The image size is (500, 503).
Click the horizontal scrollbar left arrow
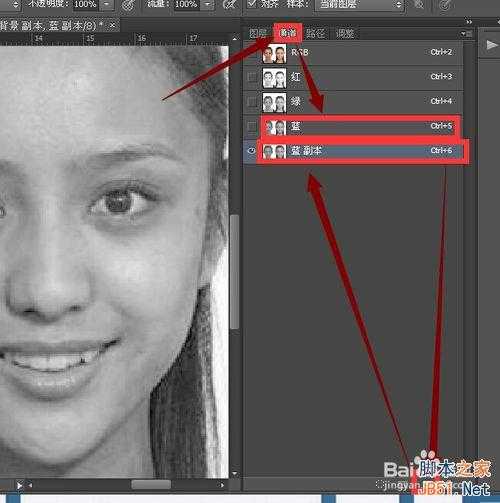[30, 485]
